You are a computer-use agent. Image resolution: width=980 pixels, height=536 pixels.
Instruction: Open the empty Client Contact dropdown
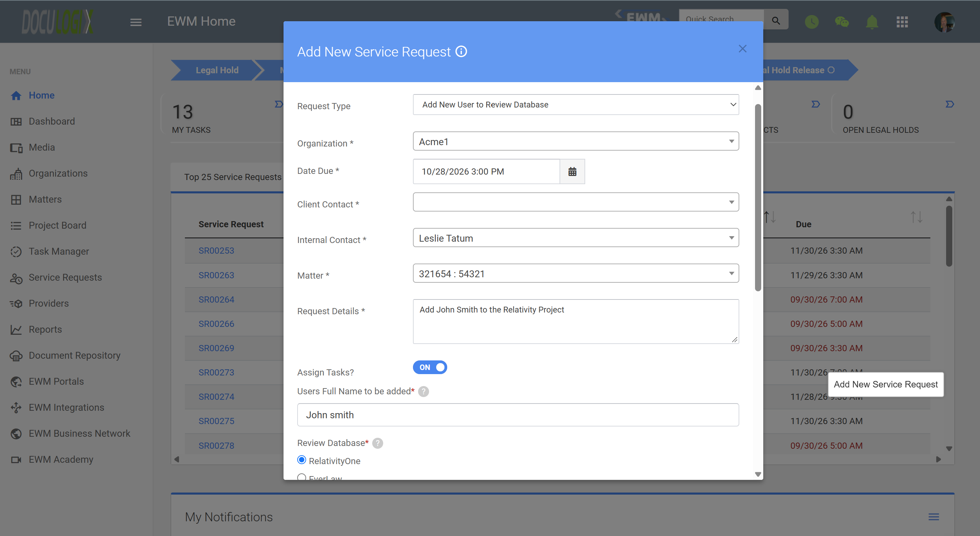click(x=576, y=202)
